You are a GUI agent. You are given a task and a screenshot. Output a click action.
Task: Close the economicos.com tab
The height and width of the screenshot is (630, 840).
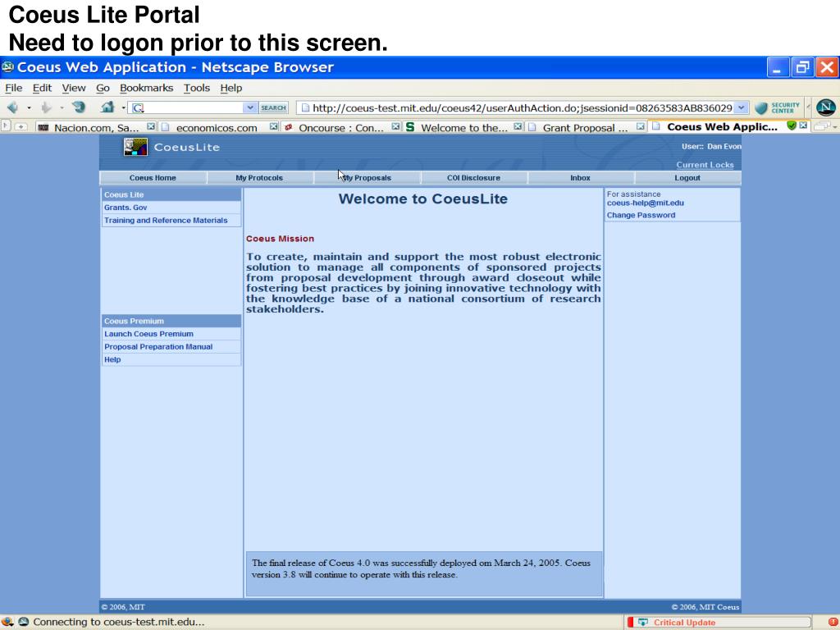coord(274,126)
